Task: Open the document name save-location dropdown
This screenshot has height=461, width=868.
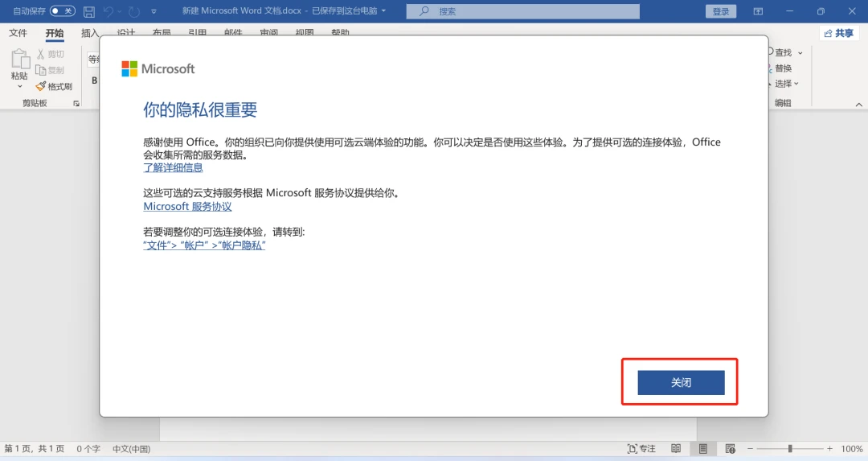Action: point(383,10)
